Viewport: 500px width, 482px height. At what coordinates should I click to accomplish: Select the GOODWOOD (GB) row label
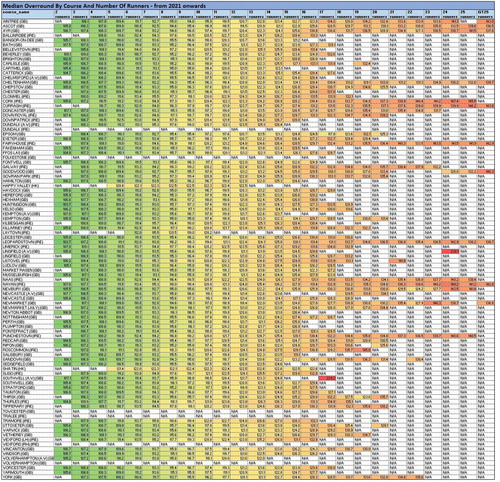click(17, 171)
